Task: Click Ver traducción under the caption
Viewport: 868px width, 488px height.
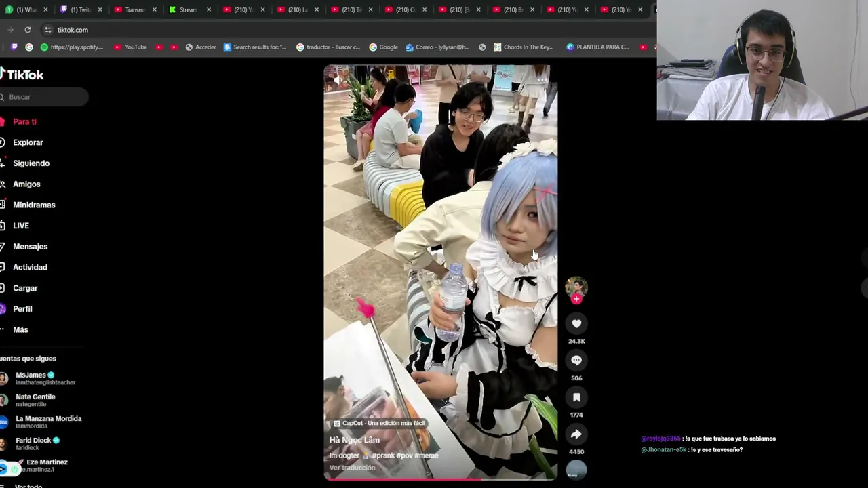Action: point(352,468)
